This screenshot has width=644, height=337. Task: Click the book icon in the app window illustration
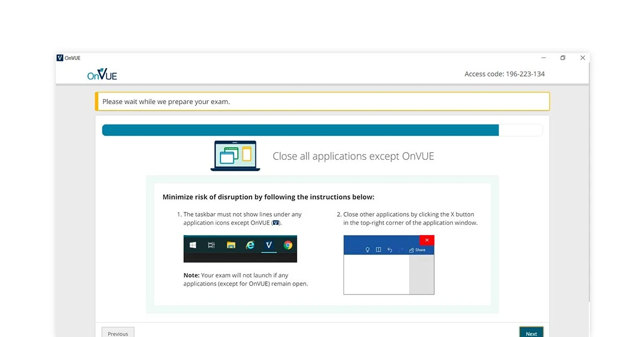tap(379, 250)
